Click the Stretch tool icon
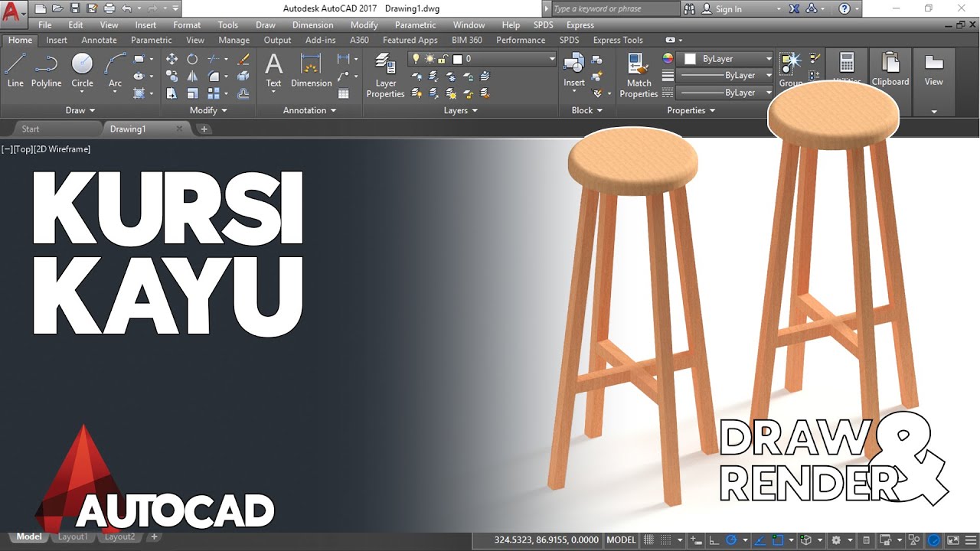The height and width of the screenshot is (551, 980). [x=172, y=93]
